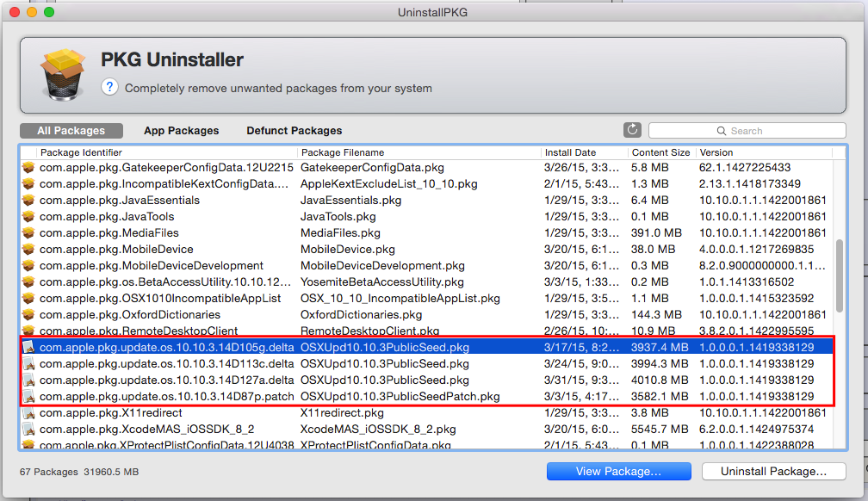
Task: Select com.apple.pkg.JavaEssentials identifier
Action: click(x=120, y=200)
